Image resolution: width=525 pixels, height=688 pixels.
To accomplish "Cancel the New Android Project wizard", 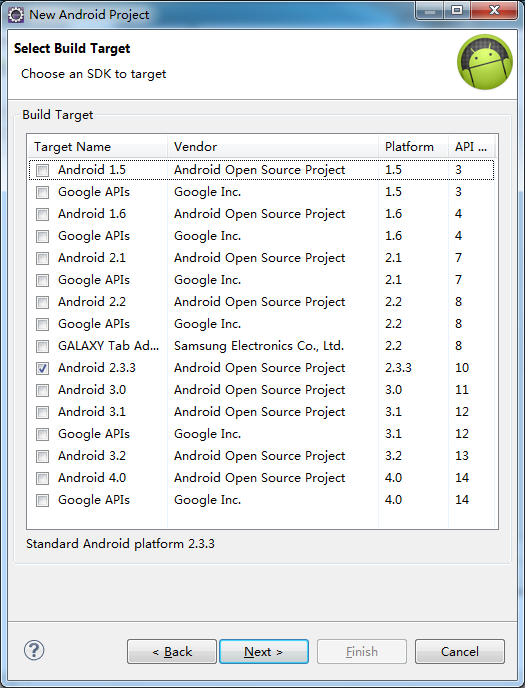I will tap(460, 652).
